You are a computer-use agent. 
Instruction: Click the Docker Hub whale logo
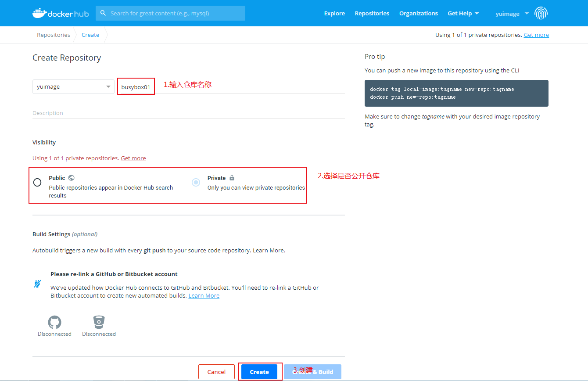tap(61, 13)
